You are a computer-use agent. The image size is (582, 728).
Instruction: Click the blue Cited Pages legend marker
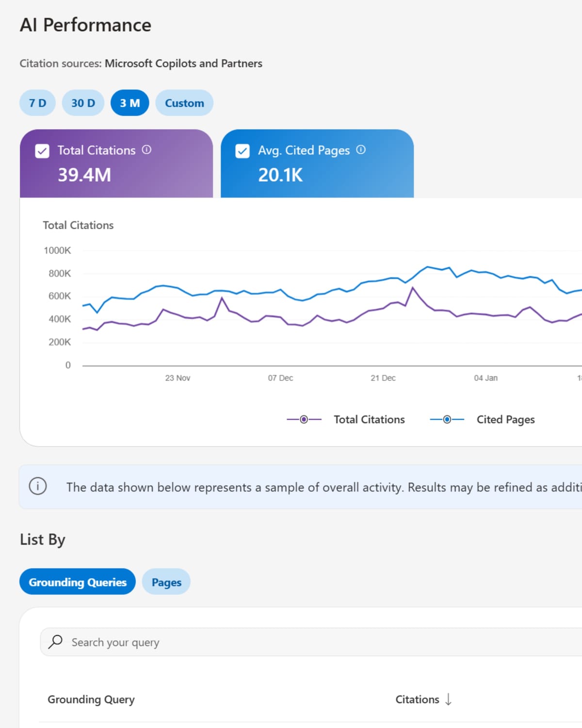447,419
